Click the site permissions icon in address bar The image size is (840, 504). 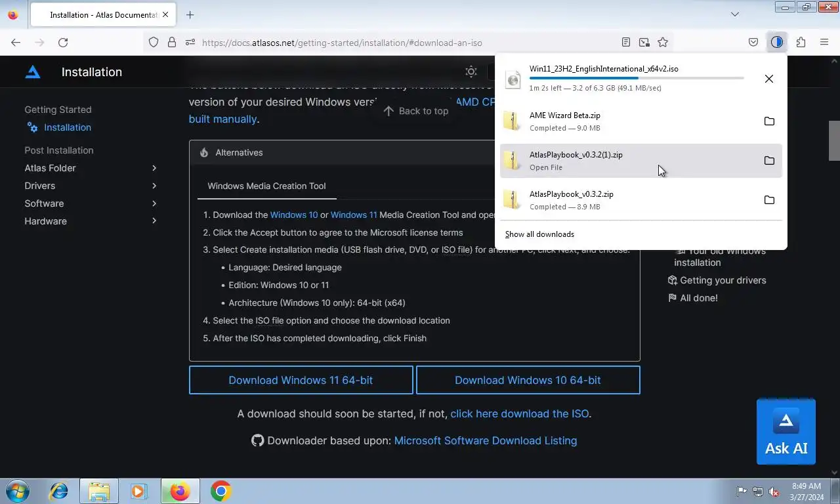[190, 42]
